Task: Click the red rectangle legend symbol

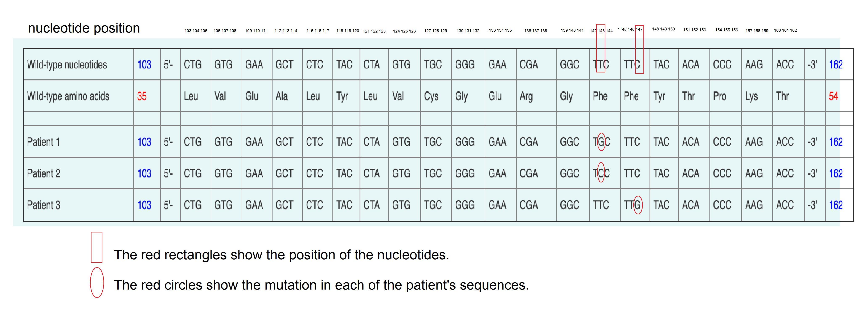Action: tap(96, 247)
